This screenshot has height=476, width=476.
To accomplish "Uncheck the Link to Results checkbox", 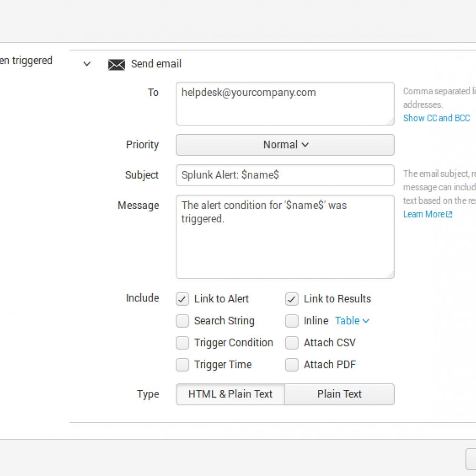I will [292, 299].
